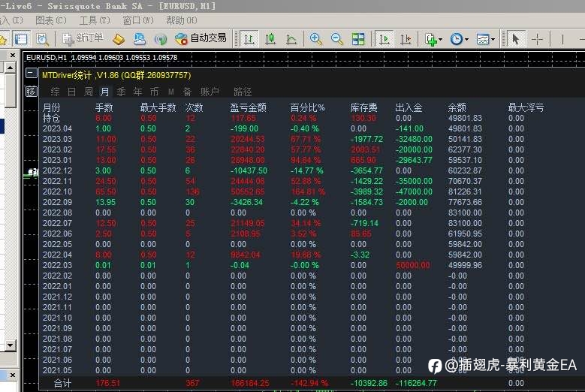Toggle the auto scroll chart icon

[x=384, y=39]
